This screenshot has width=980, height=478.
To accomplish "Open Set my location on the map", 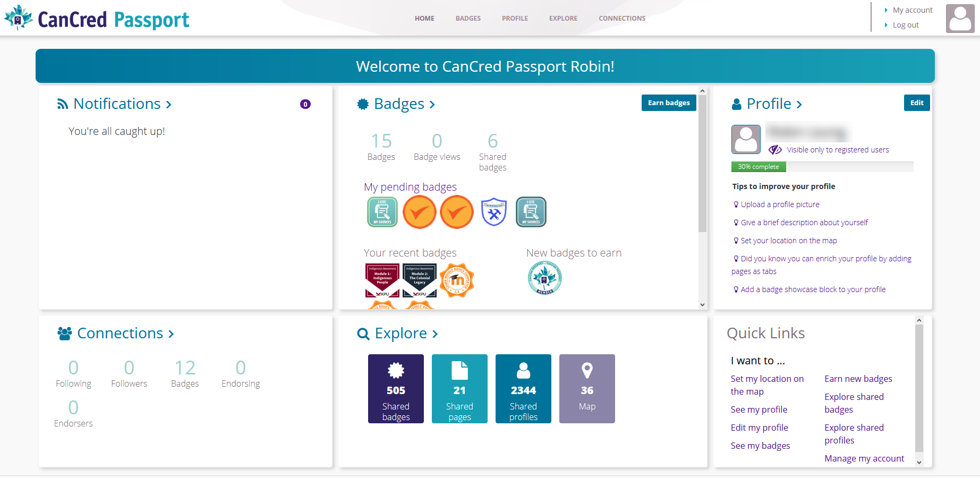I will (767, 385).
